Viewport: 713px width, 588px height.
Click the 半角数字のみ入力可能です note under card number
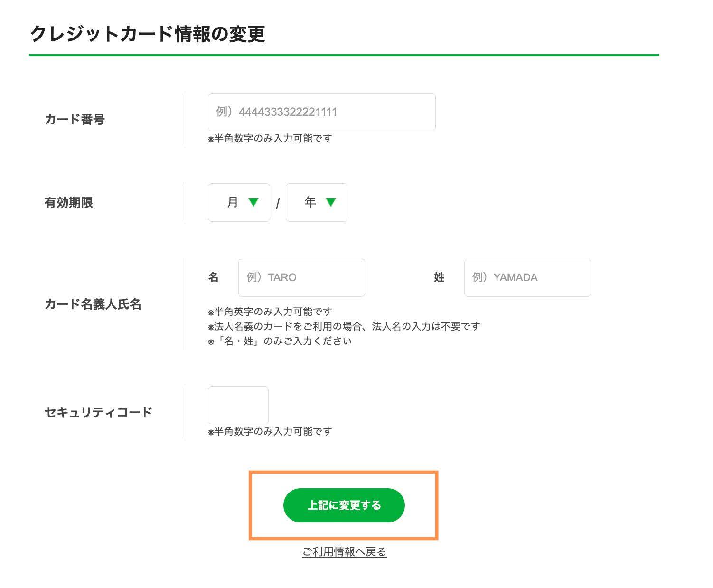pos(270,139)
